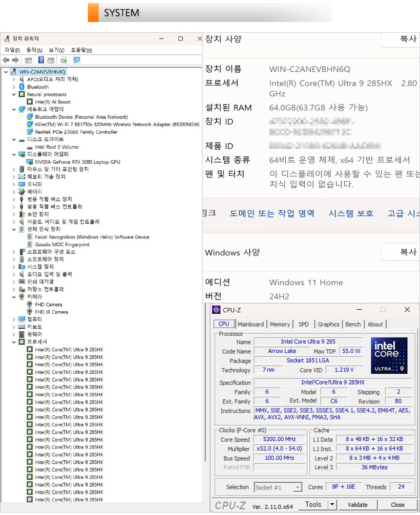Switch to the Mainboard tab in CPU-Z
The width and height of the screenshot is (420, 515).
coord(251,324)
